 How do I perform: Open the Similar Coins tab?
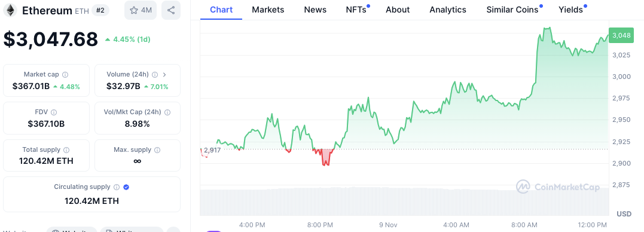[512, 10]
